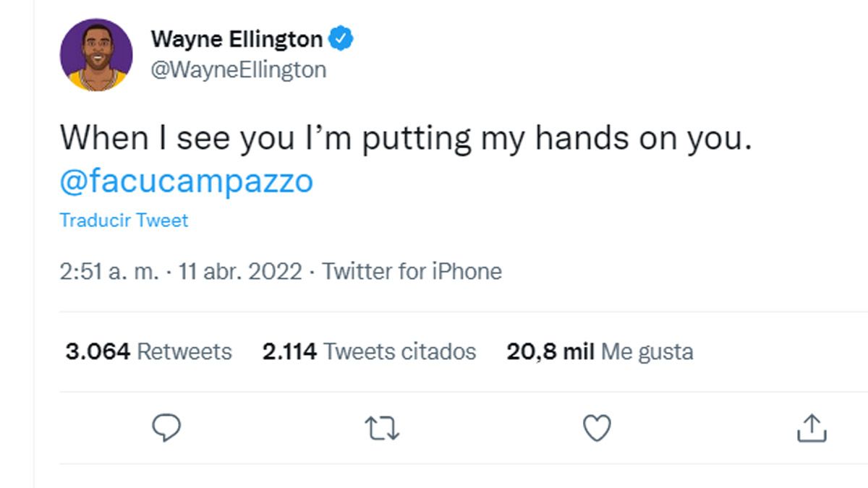Open the Twitter for iPhone source link
868x488 pixels.
pos(412,272)
